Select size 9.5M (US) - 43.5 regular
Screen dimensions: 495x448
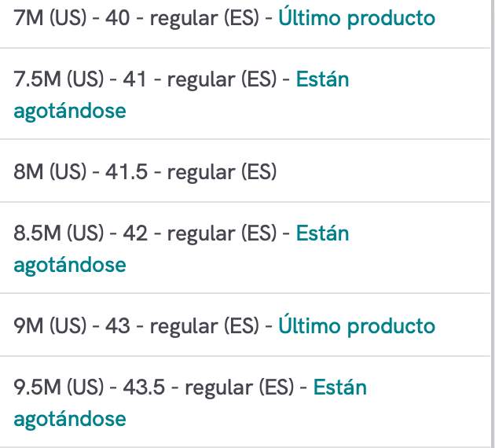coord(245,402)
